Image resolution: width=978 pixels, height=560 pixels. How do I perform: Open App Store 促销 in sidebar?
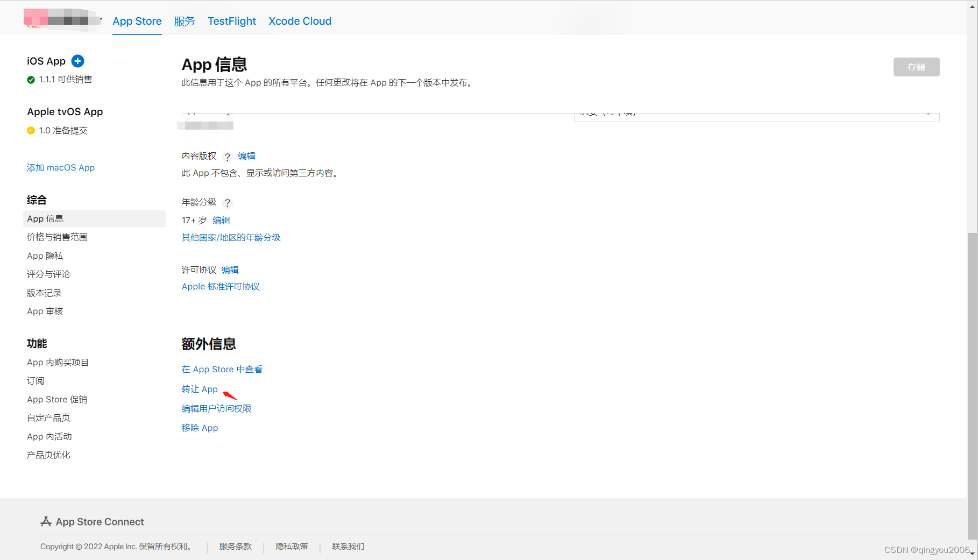(57, 399)
